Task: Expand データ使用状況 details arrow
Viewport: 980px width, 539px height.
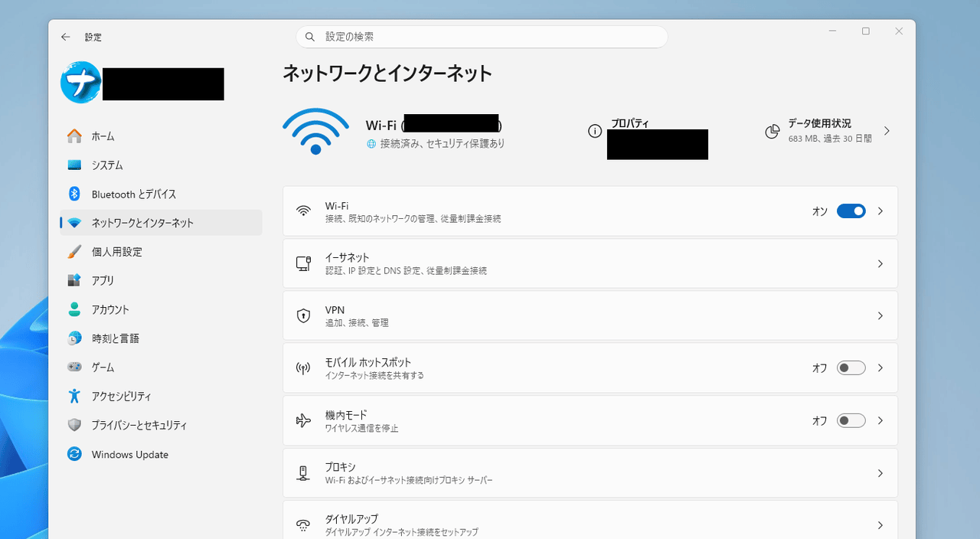Action: 887,131
